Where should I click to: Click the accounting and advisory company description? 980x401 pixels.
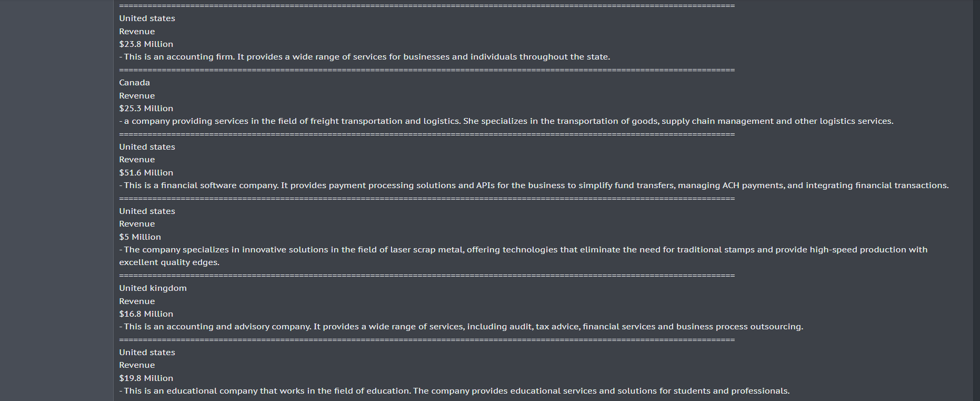(461, 327)
